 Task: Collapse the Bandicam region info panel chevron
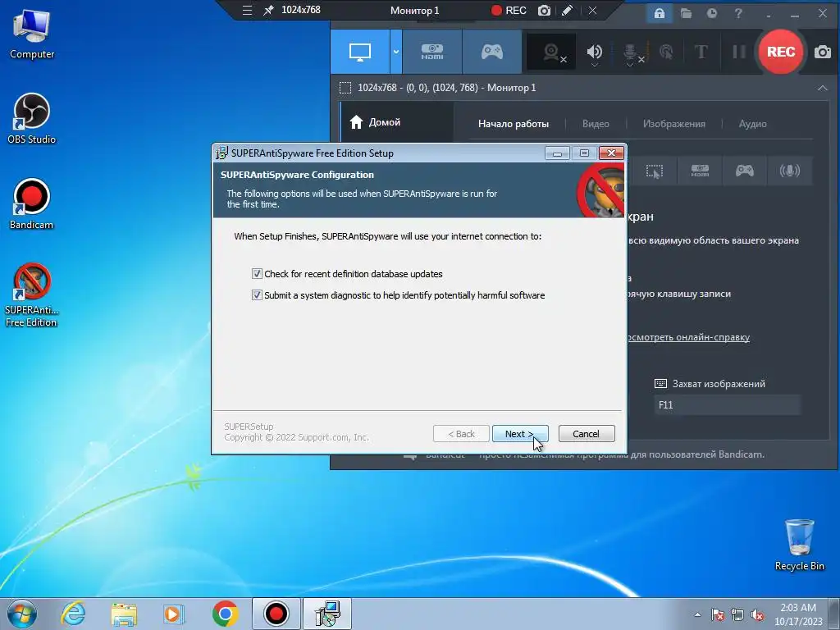tap(822, 88)
